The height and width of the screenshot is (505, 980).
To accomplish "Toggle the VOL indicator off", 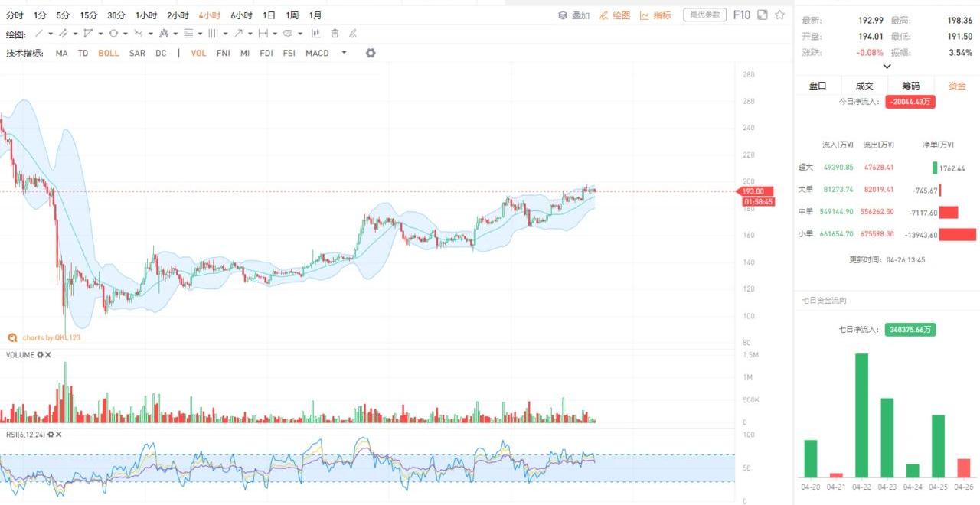I will [x=198, y=54].
